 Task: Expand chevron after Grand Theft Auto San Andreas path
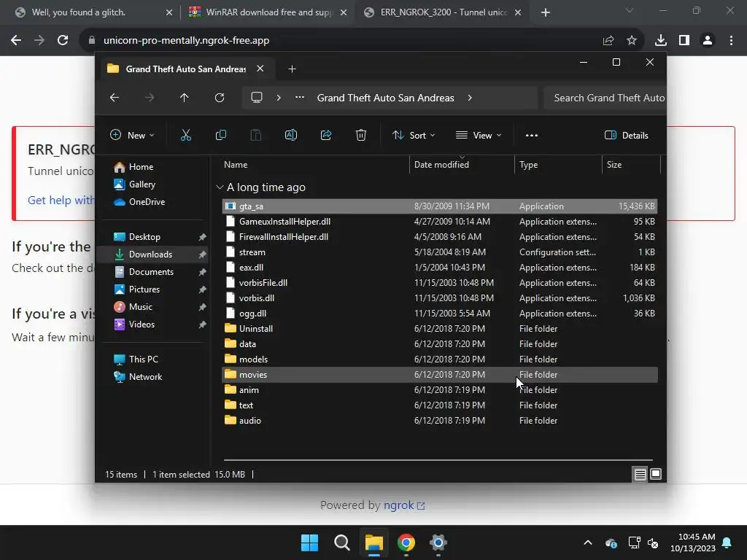(x=470, y=98)
